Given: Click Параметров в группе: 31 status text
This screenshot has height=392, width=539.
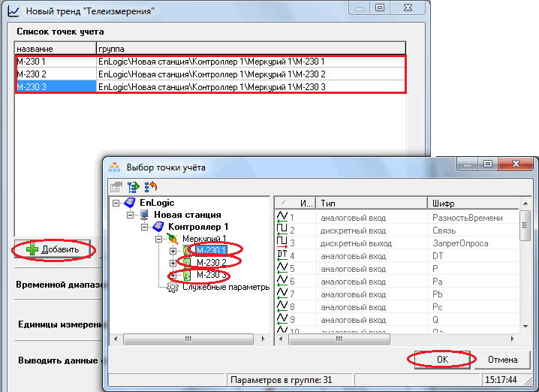Looking at the screenshot, I should (x=282, y=380).
